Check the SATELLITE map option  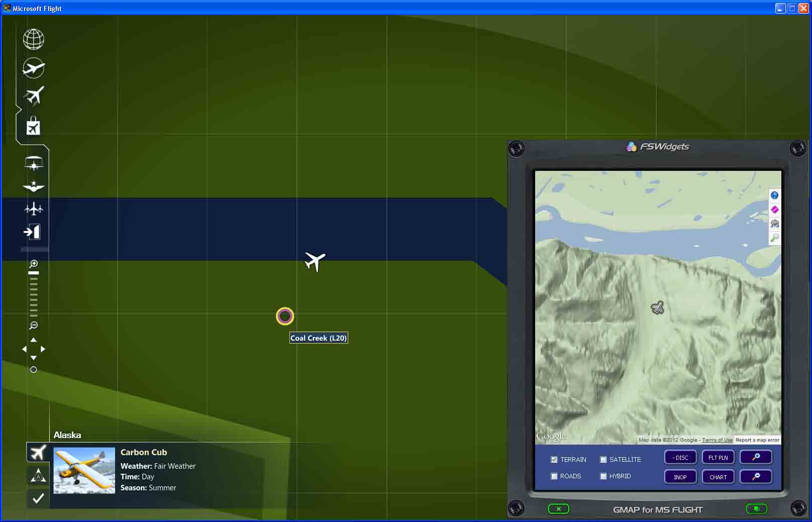point(603,459)
